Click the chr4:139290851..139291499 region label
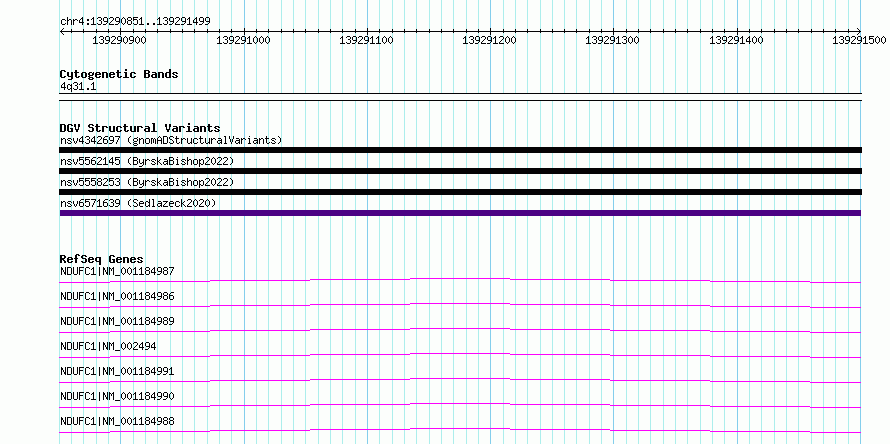890x444 pixels. tap(135, 21)
